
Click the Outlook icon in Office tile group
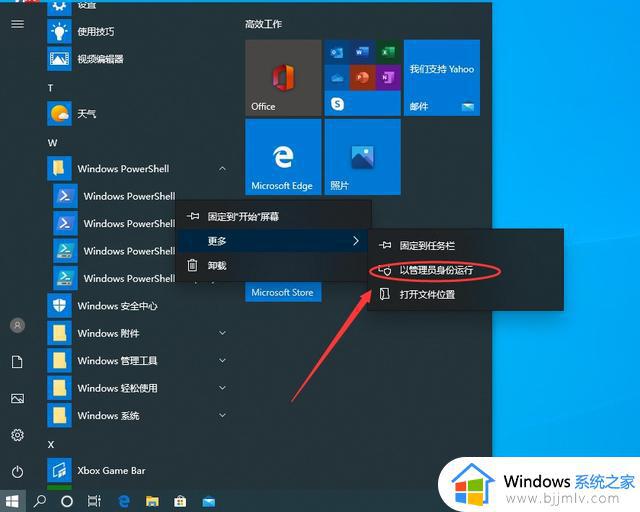coord(337,53)
